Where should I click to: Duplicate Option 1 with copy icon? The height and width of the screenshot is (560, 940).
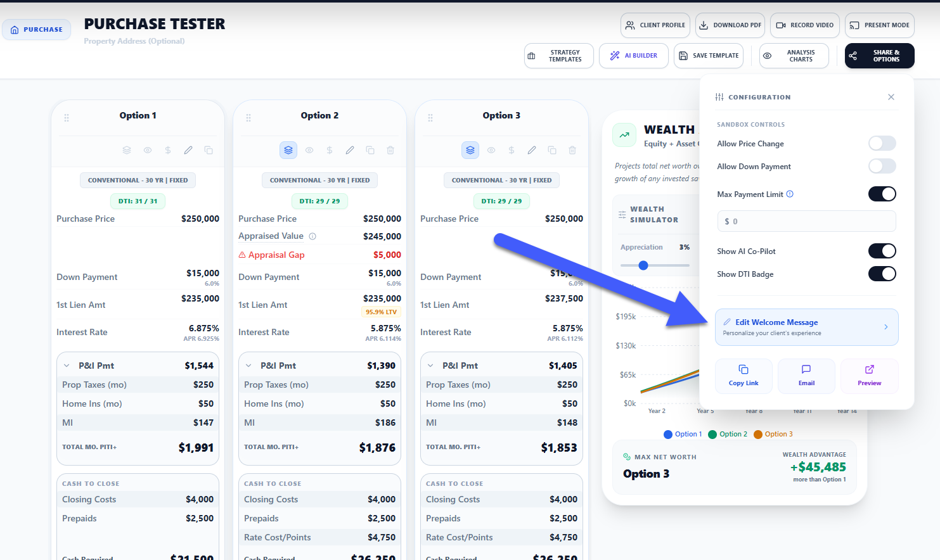click(x=209, y=150)
